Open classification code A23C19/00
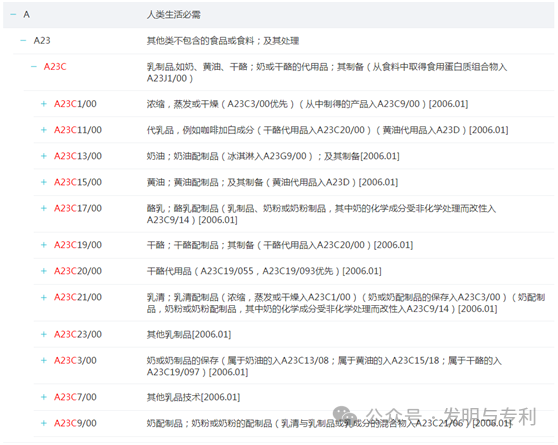This screenshot has height=445, width=558. 78,245
